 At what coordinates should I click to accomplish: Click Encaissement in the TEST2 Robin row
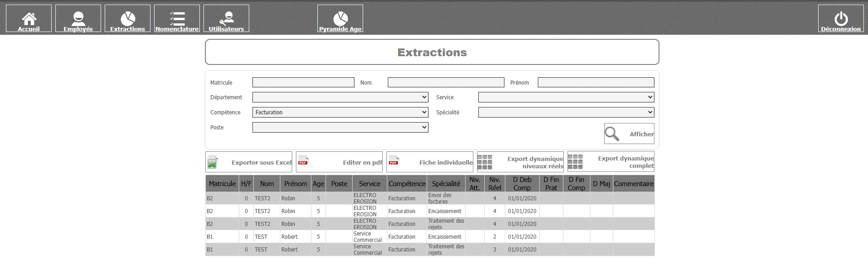pos(445,211)
